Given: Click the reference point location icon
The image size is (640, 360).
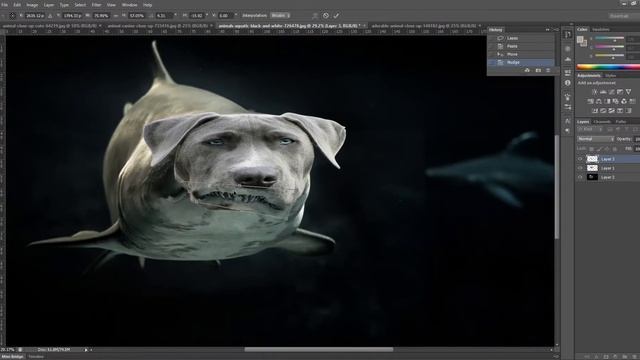Looking at the screenshot, I should [x=12, y=16].
